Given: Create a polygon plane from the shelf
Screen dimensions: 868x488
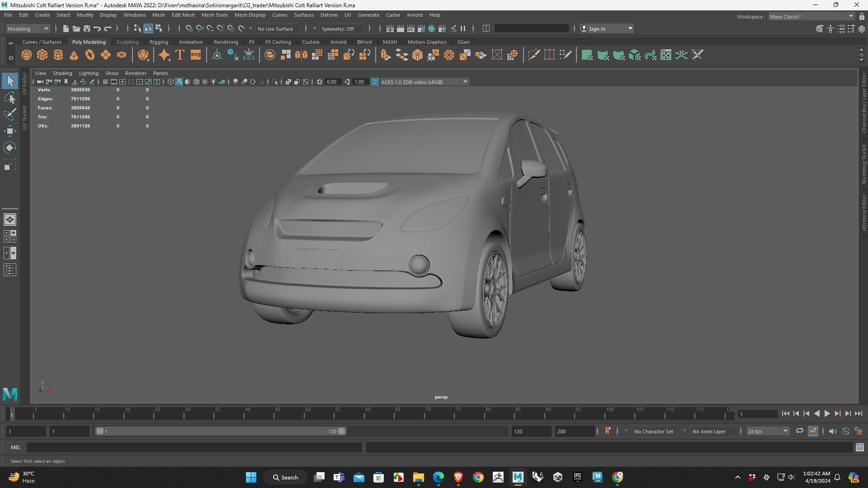Looking at the screenshot, I should tap(106, 55).
